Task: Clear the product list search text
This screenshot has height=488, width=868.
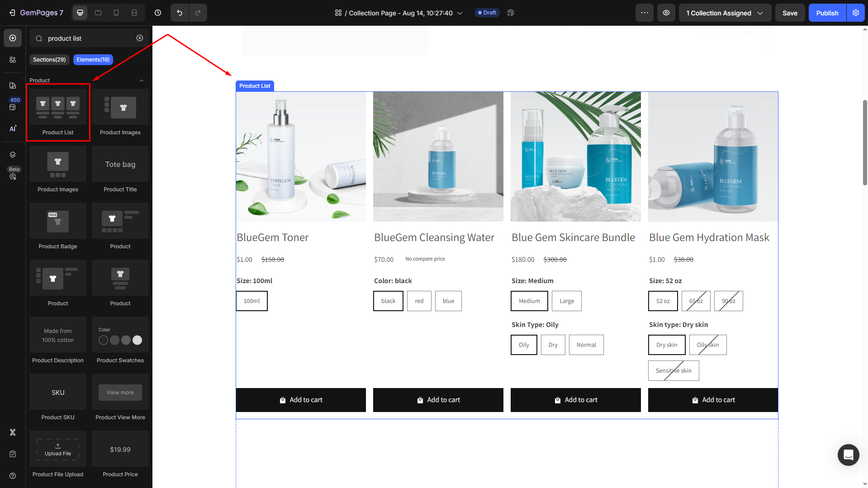Action: (x=140, y=38)
